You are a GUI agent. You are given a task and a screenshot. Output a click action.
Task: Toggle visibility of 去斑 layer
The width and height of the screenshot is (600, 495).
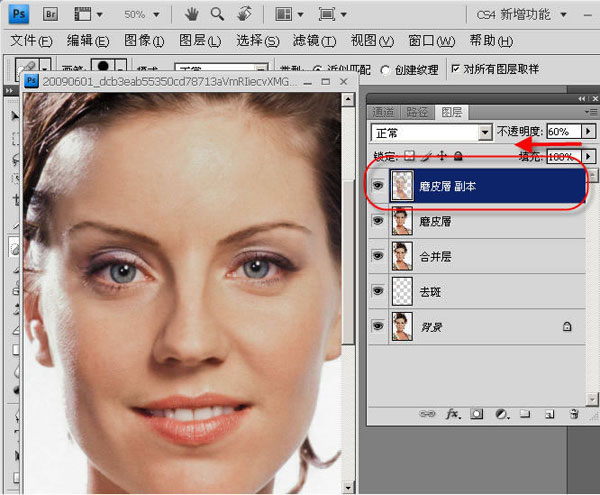[x=379, y=290]
